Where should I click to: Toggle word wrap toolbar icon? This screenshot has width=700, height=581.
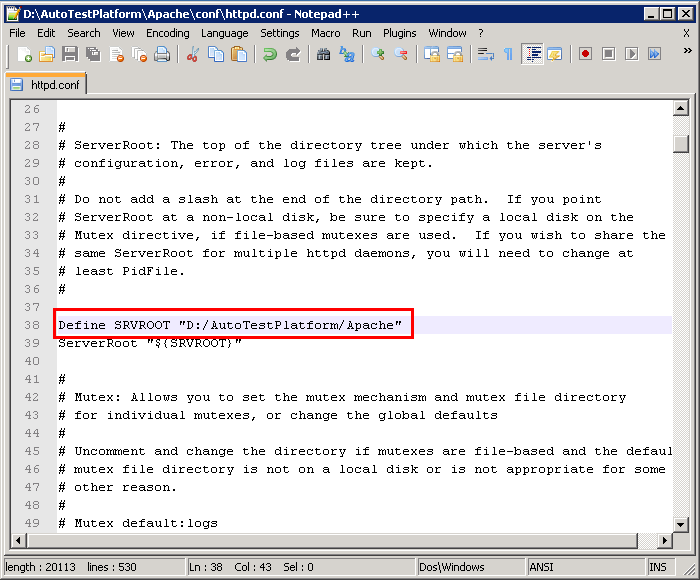(486, 54)
